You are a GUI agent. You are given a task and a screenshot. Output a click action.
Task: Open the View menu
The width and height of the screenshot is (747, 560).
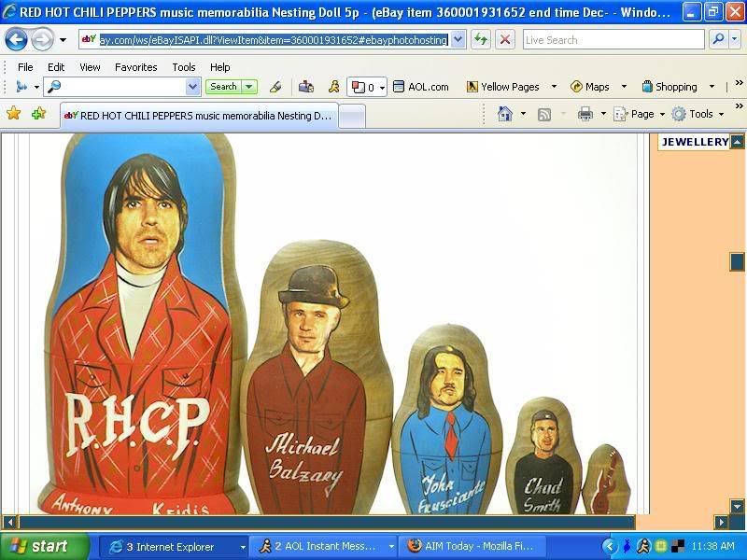click(90, 67)
